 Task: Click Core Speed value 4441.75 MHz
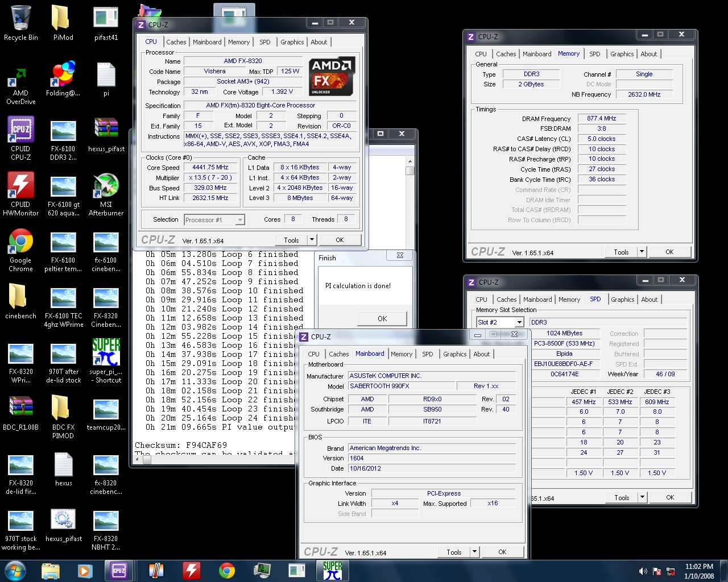point(210,168)
